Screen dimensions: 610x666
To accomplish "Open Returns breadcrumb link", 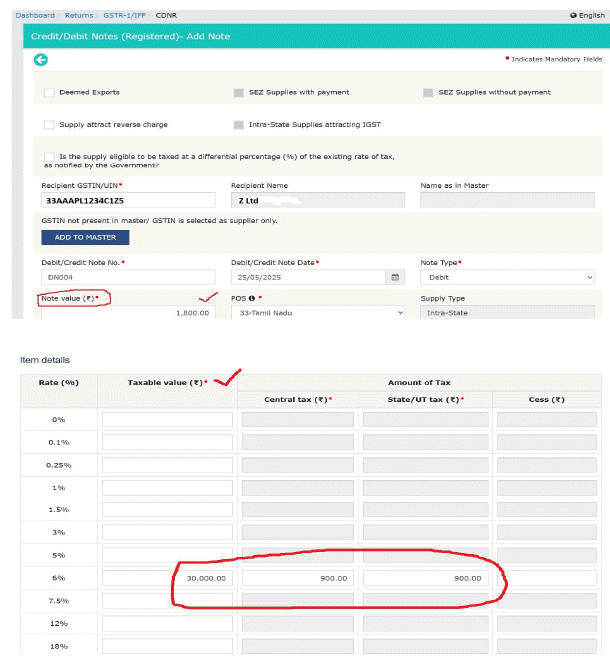I will point(79,15).
